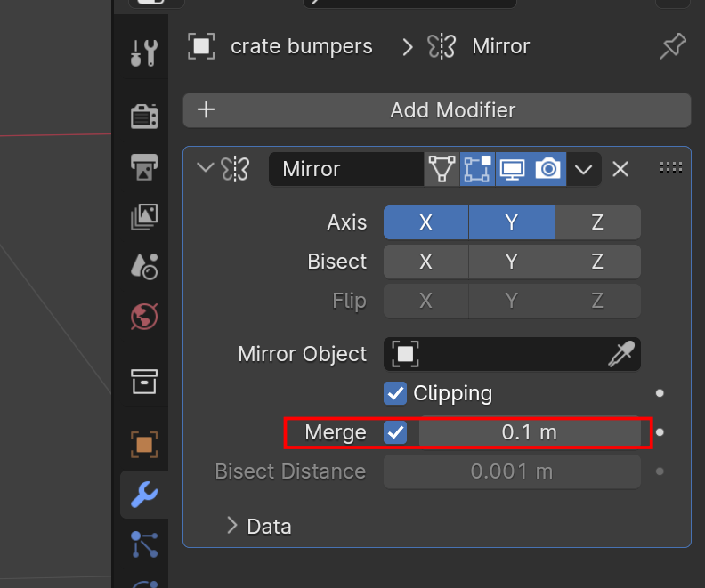The width and height of the screenshot is (705, 588).
Task: Expand the Data subpanel
Action: tap(232, 526)
